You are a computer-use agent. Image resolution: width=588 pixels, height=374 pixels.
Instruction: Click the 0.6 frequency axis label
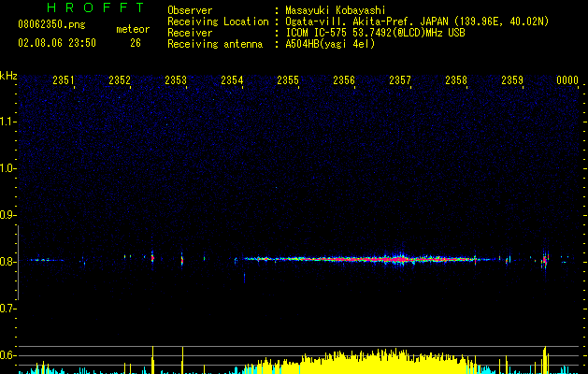7,355
